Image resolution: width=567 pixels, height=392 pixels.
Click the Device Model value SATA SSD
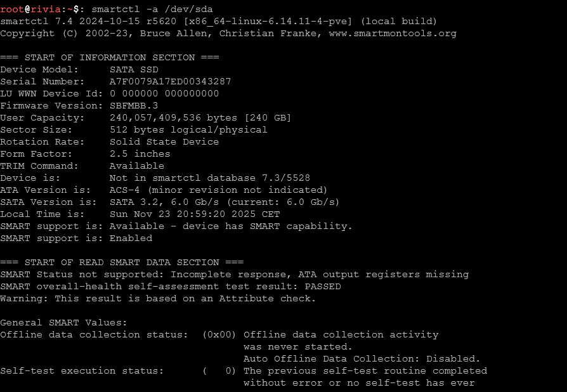pos(134,69)
